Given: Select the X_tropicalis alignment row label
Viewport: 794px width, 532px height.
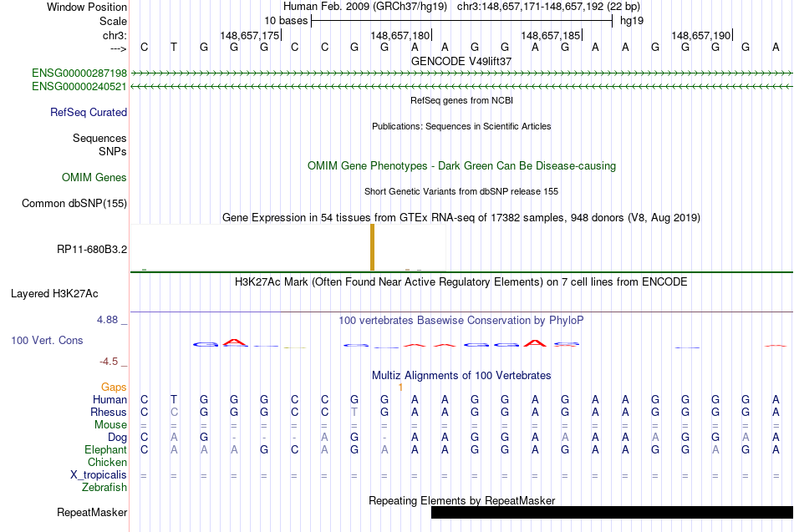Looking at the screenshot, I should 99,475.
